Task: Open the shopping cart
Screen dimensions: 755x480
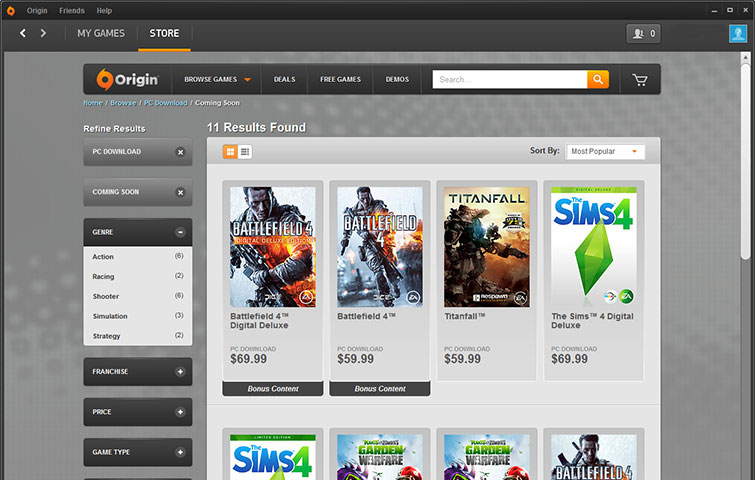Action: point(640,80)
